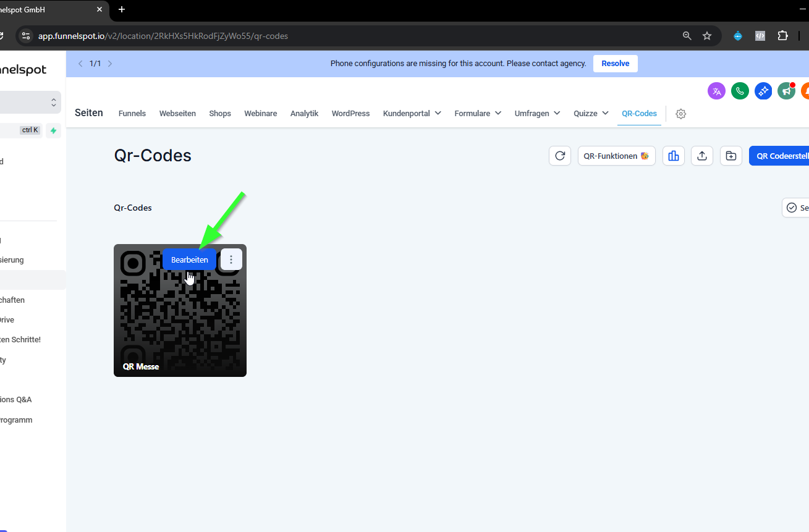809x532 pixels.
Task: Click the sidebar search field with ctrl K
Action: pos(21,130)
